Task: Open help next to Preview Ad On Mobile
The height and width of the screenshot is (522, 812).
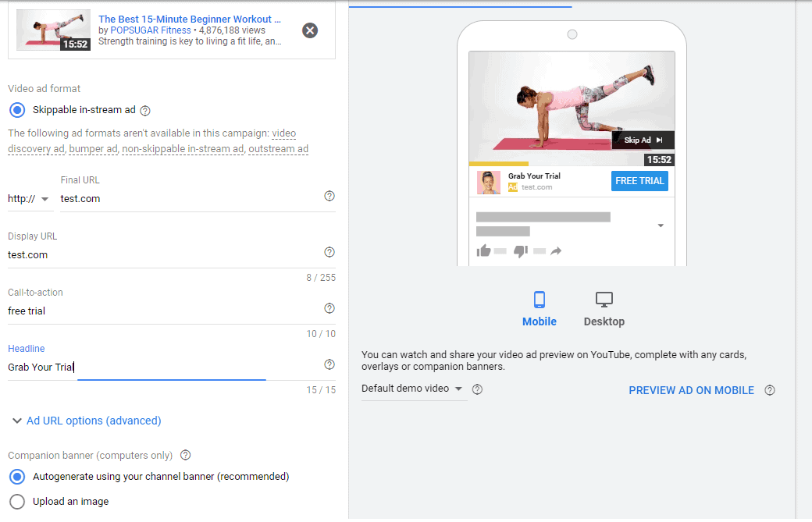Action: tap(770, 391)
